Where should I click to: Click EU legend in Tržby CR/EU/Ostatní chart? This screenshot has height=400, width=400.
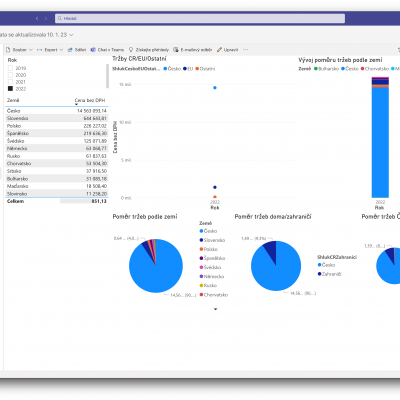point(188,69)
